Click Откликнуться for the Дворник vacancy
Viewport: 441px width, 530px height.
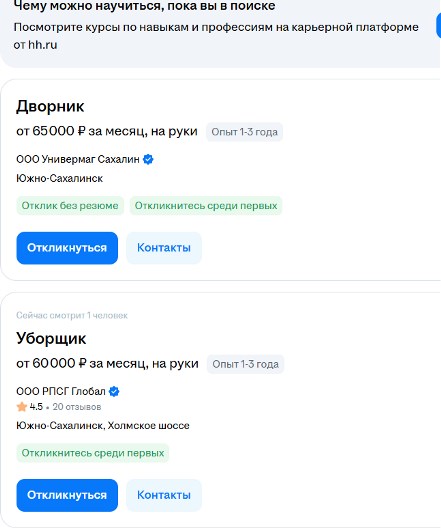[67, 248]
